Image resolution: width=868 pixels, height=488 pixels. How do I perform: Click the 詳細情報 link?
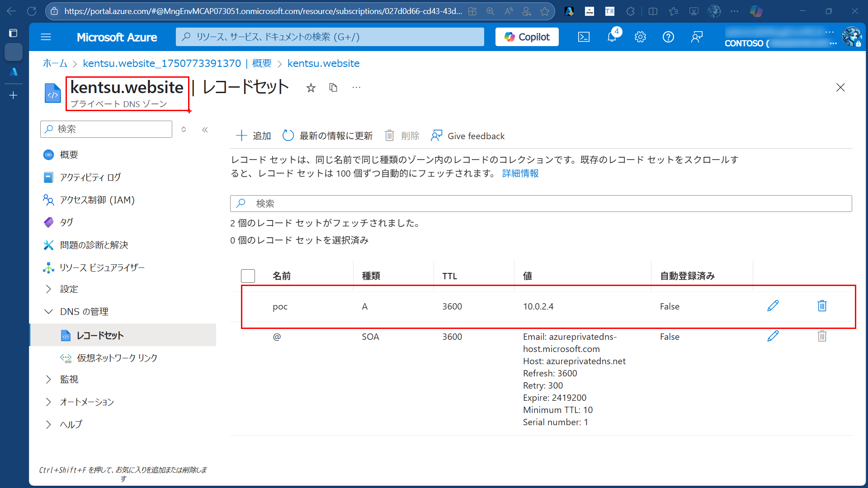(520, 174)
